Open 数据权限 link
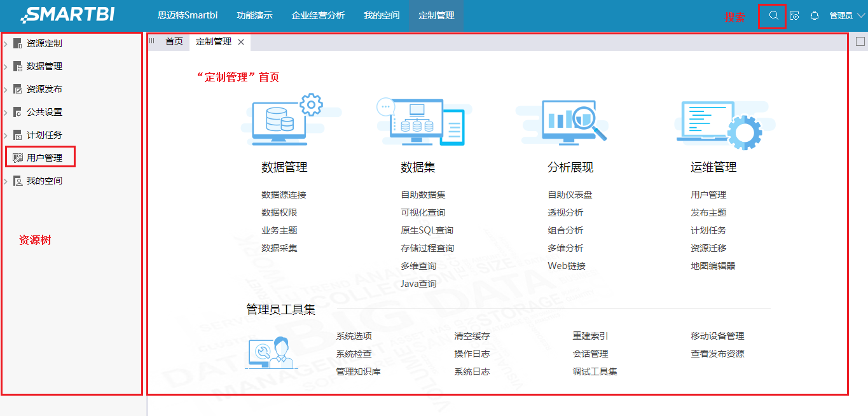868x416 pixels. coord(279,212)
